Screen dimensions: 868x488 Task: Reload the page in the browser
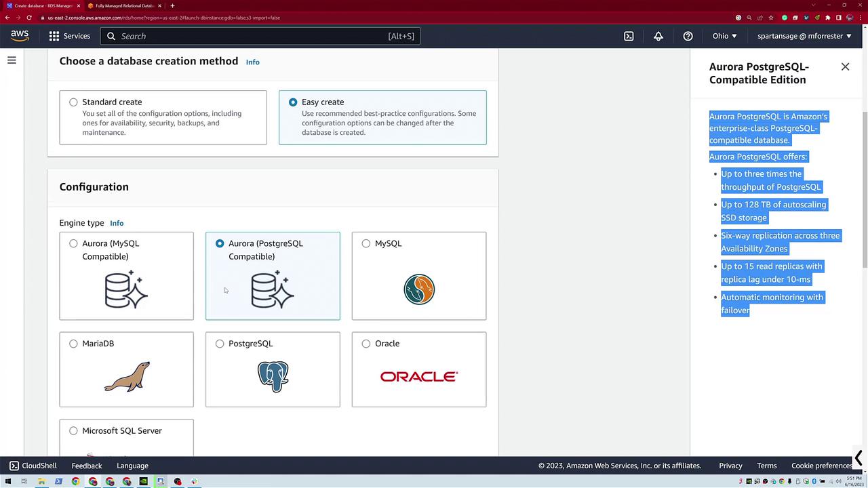pos(28,18)
